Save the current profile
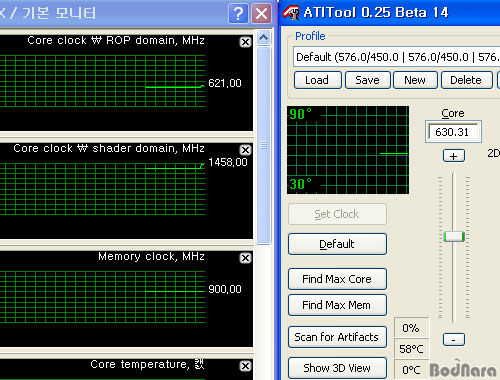Image resolution: width=500 pixels, height=380 pixels. 367,80
